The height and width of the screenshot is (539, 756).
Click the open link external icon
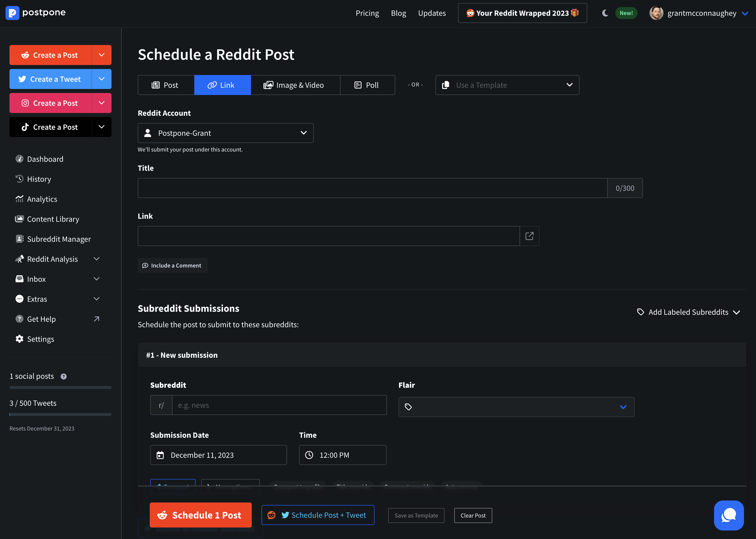pyautogui.click(x=529, y=236)
